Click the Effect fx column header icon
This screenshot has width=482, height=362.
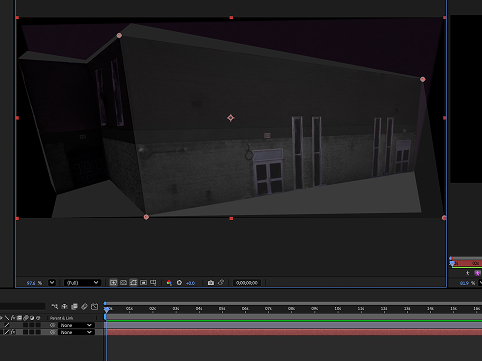(13, 318)
